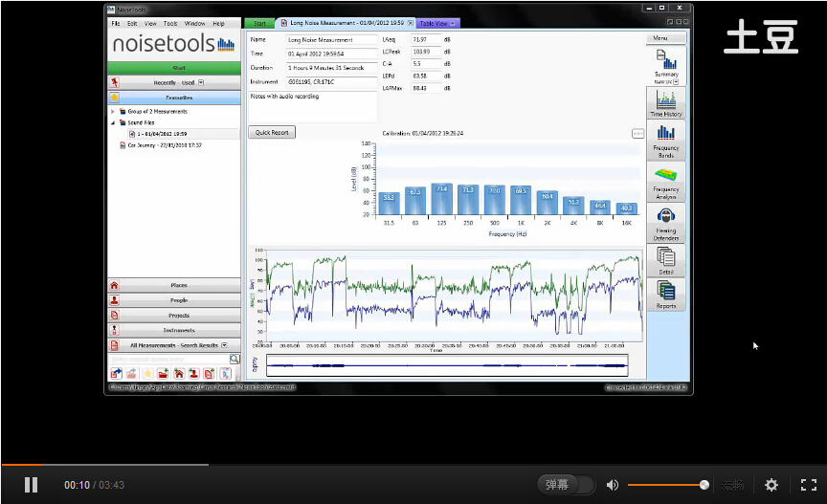Screen dimensions: 827x504
Task: Open the People section
Action: [x=174, y=300]
